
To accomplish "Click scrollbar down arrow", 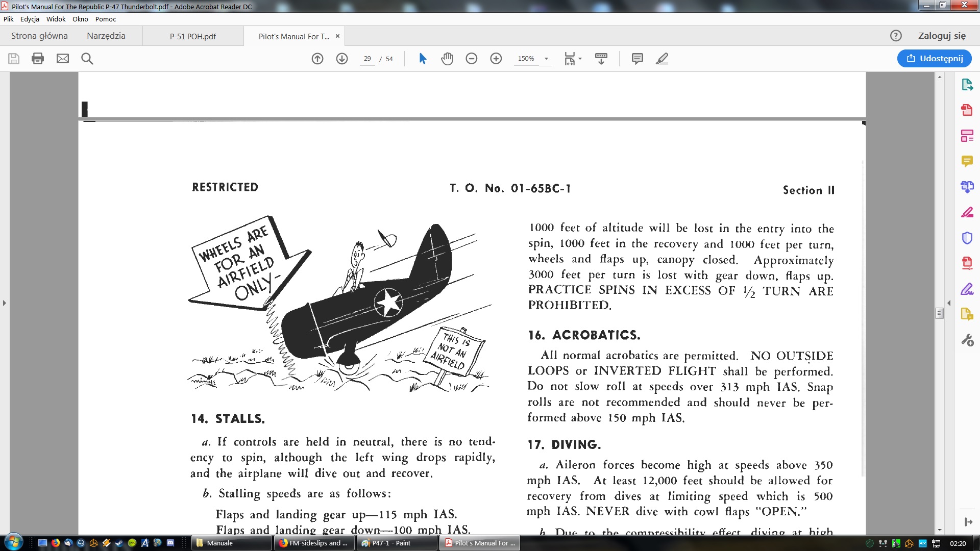I will click(940, 530).
